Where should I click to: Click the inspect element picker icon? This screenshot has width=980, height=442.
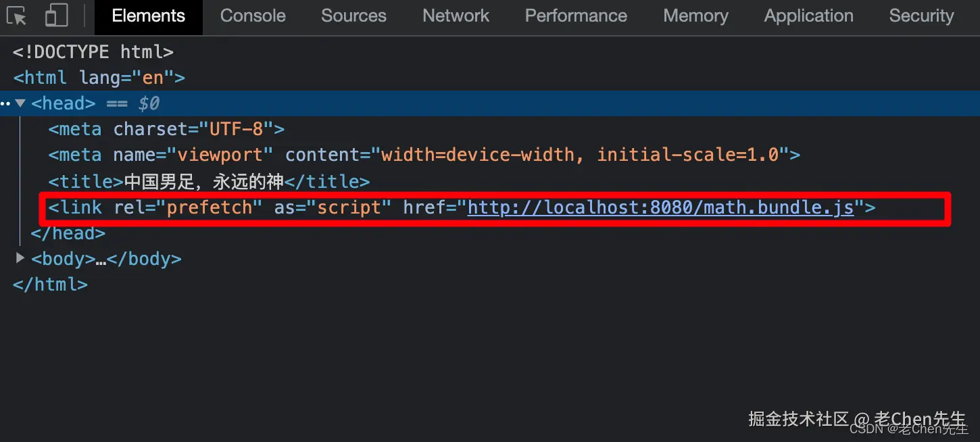pyautogui.click(x=17, y=16)
